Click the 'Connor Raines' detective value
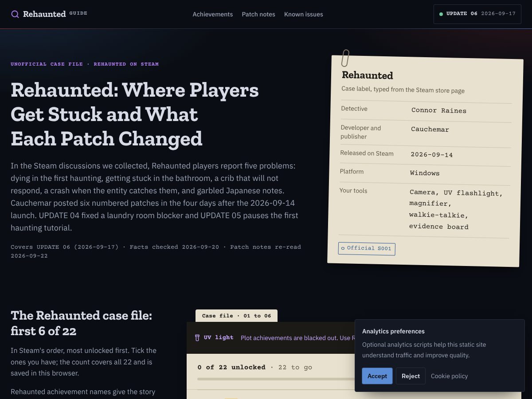Screen dimensions: 532x399 point(439,110)
